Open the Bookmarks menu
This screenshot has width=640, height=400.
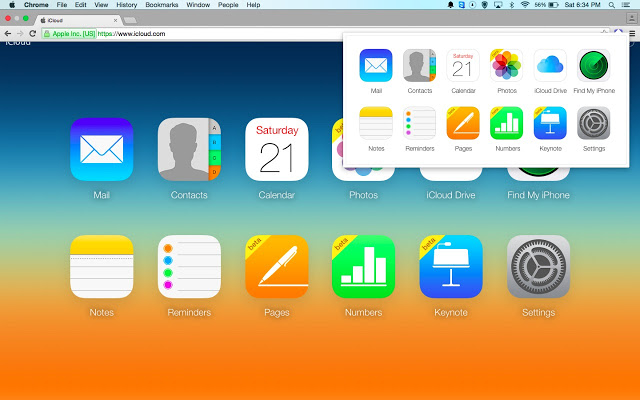[162, 5]
